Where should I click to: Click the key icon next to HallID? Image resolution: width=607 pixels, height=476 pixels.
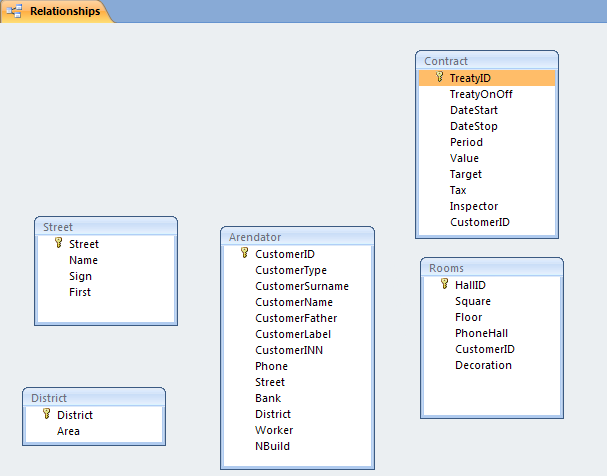[445, 284]
